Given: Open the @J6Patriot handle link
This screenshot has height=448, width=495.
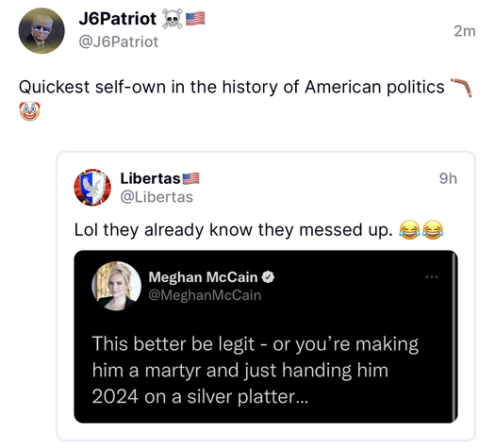Looking at the screenshot, I should (x=119, y=42).
